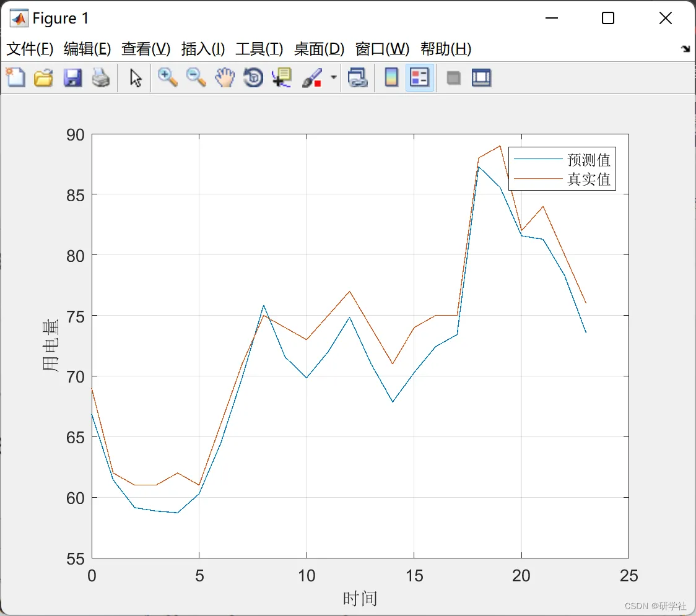The image size is (696, 616).
Task: Open a file with the folder icon
Action: (x=43, y=77)
